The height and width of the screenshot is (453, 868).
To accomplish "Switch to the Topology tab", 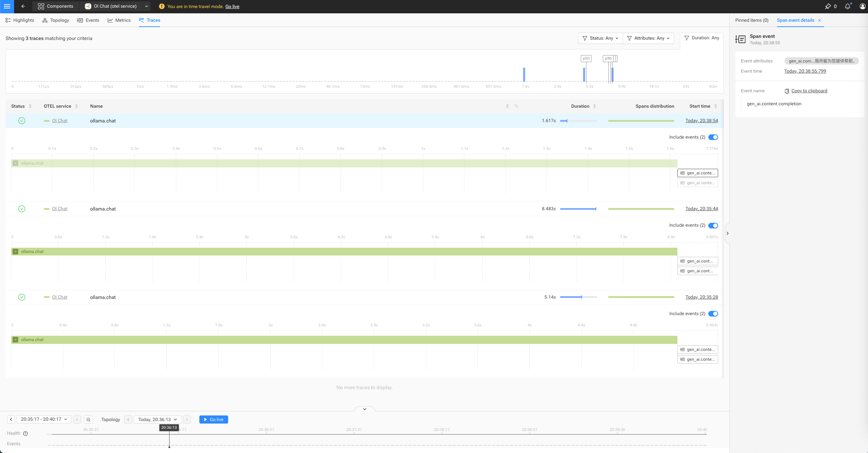I will [56, 20].
